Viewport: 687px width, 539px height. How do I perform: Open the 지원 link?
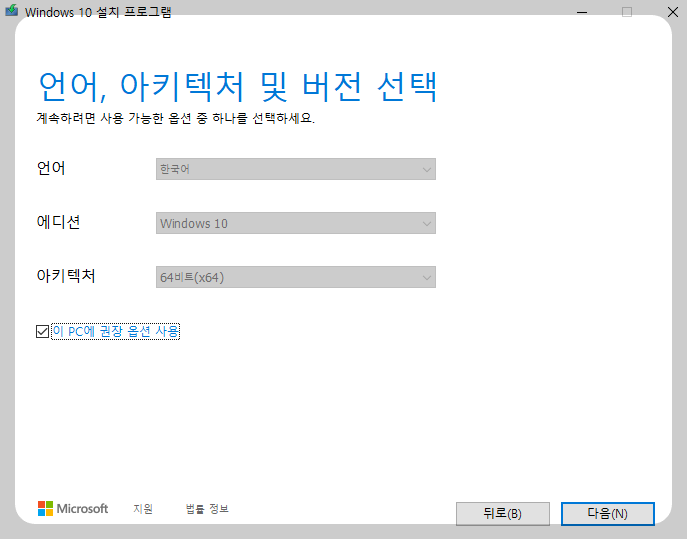pyautogui.click(x=143, y=509)
